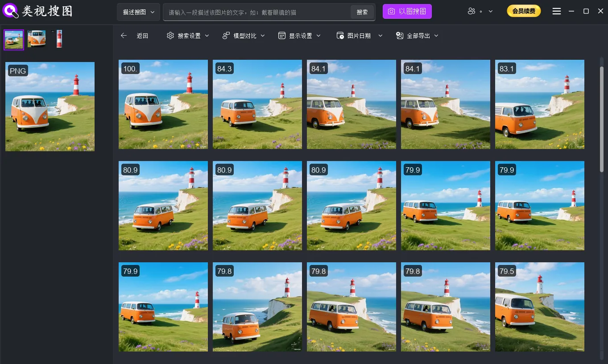The image size is (608, 364).
Task: Open the 描述搜图 search mode dropdown
Action: click(138, 12)
